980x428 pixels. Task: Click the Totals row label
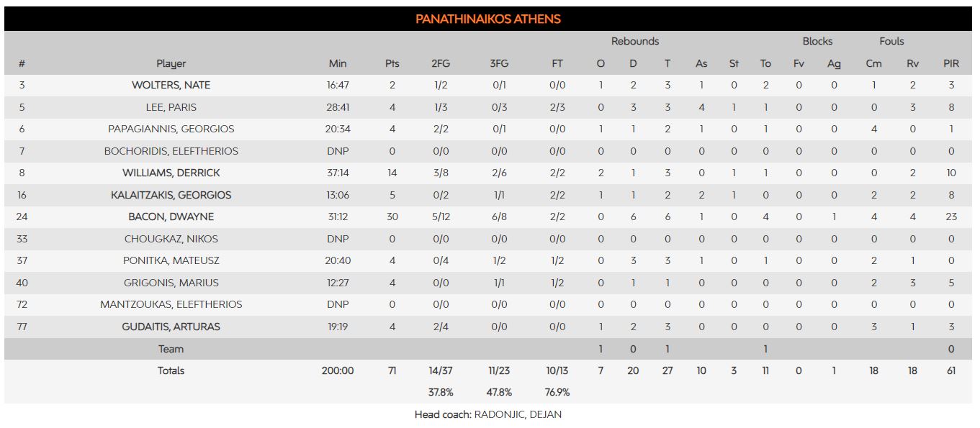171,370
